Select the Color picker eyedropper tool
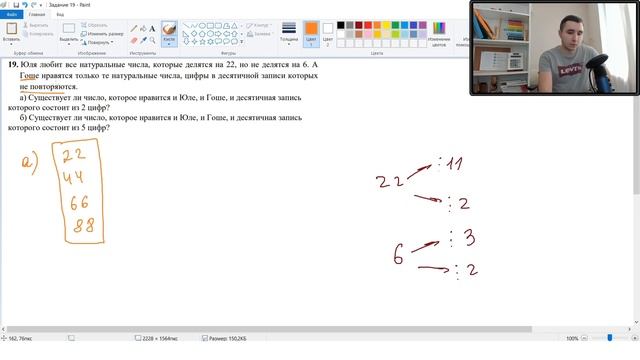This screenshot has height=360, width=640. pyautogui.click(x=143, y=40)
